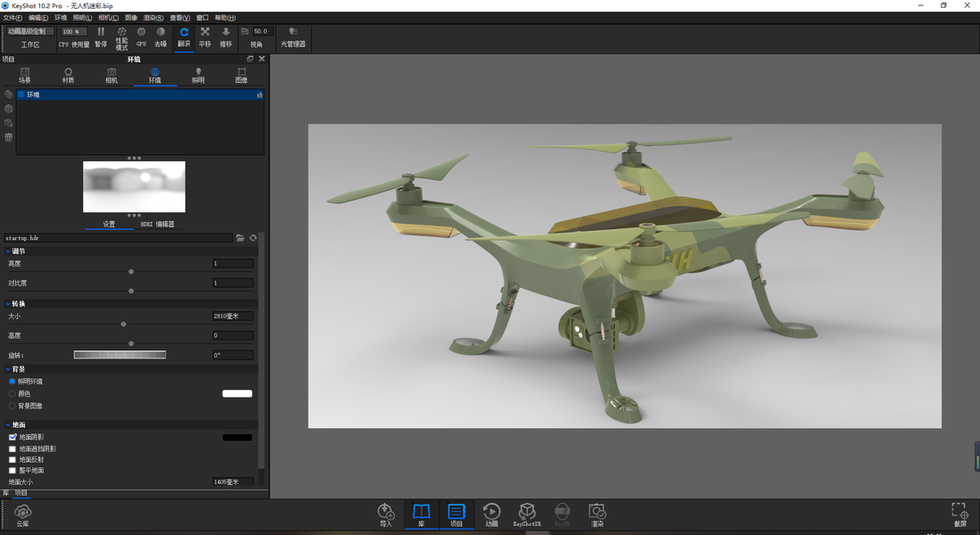Collapse the 背景 background section
Viewport: 980px width, 535px height.
8,369
